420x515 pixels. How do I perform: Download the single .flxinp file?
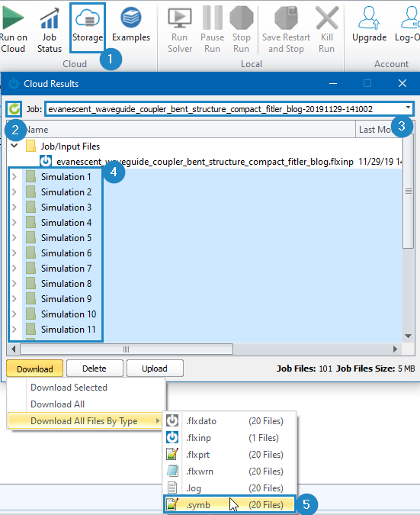coord(229,437)
